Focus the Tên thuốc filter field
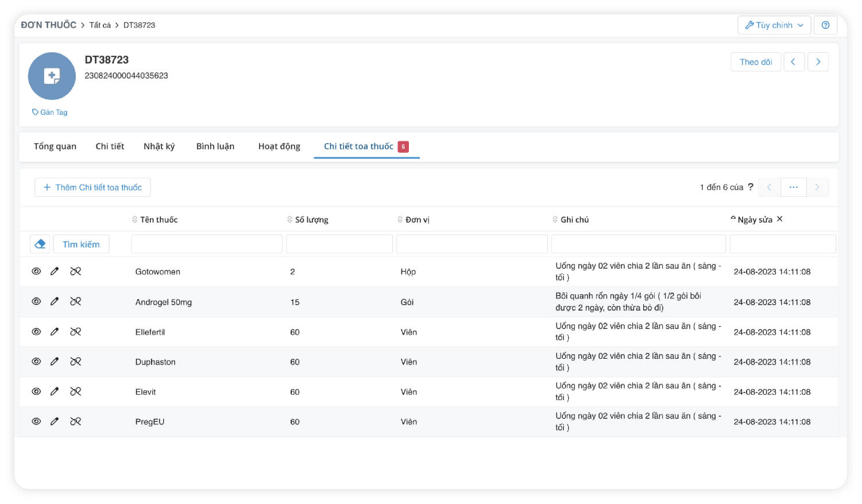The width and height of the screenshot is (862, 504). [x=207, y=244]
